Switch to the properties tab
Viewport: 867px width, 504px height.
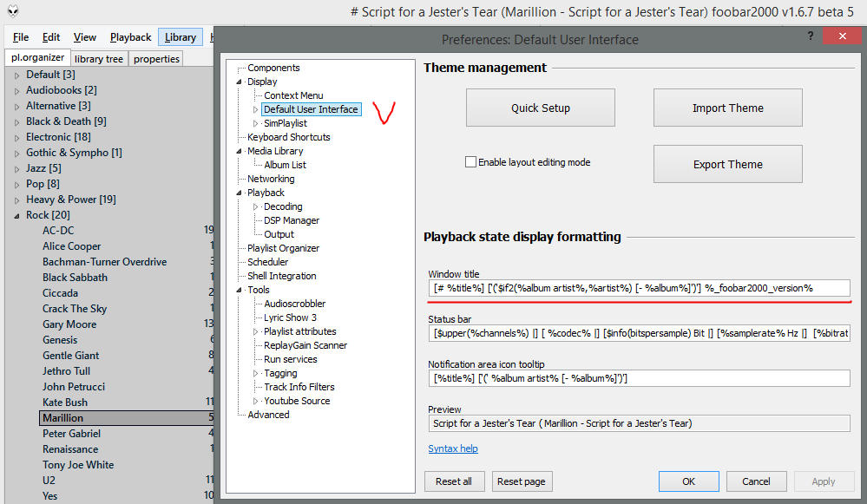(156, 59)
